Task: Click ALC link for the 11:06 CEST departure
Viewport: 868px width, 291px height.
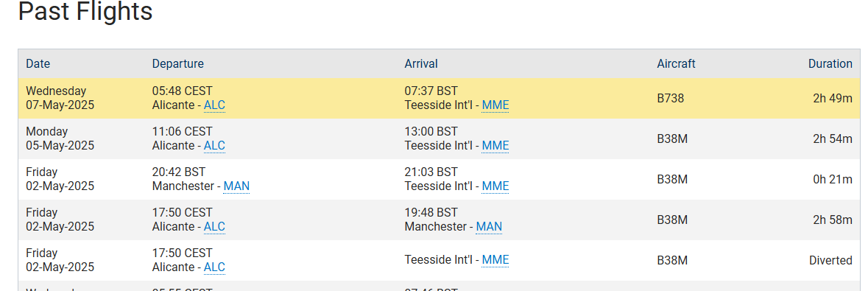Action: 214,146
